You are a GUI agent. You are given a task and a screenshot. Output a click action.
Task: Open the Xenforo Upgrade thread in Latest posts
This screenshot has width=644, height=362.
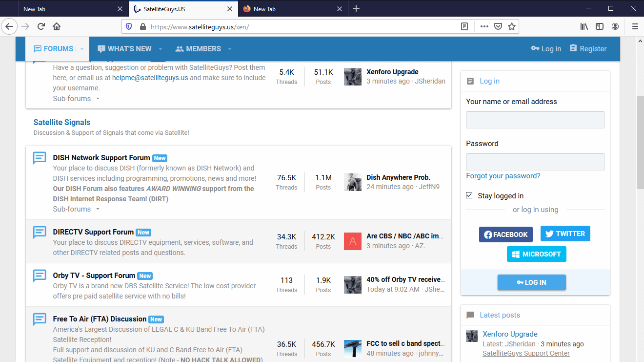(510, 334)
